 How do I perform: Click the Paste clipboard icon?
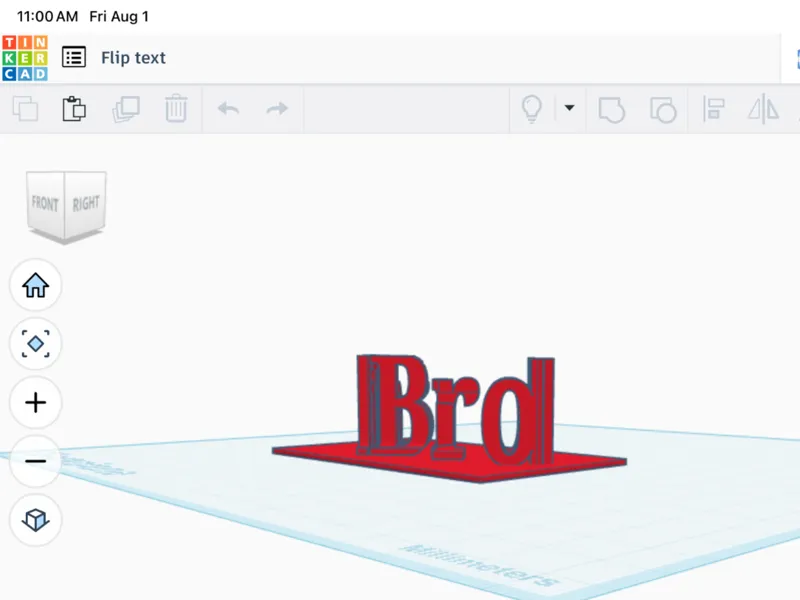(x=74, y=109)
